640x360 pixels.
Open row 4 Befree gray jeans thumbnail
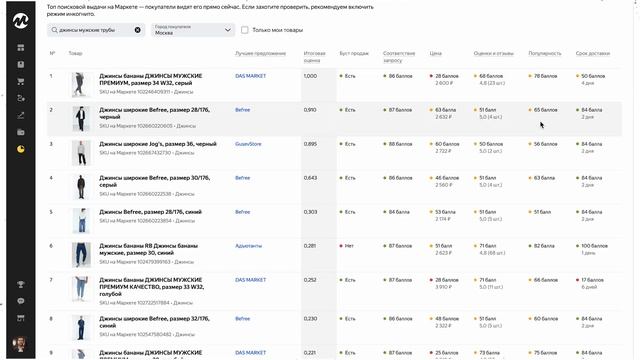tap(81, 187)
